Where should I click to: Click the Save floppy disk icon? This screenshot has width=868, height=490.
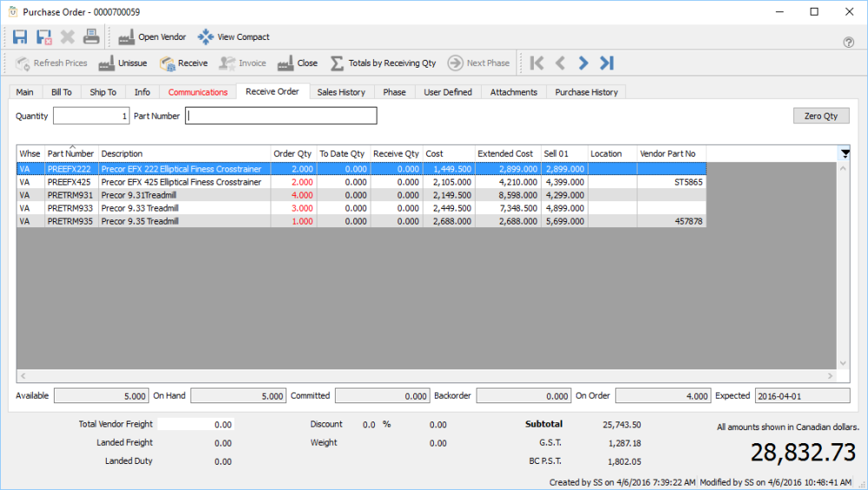click(x=20, y=37)
